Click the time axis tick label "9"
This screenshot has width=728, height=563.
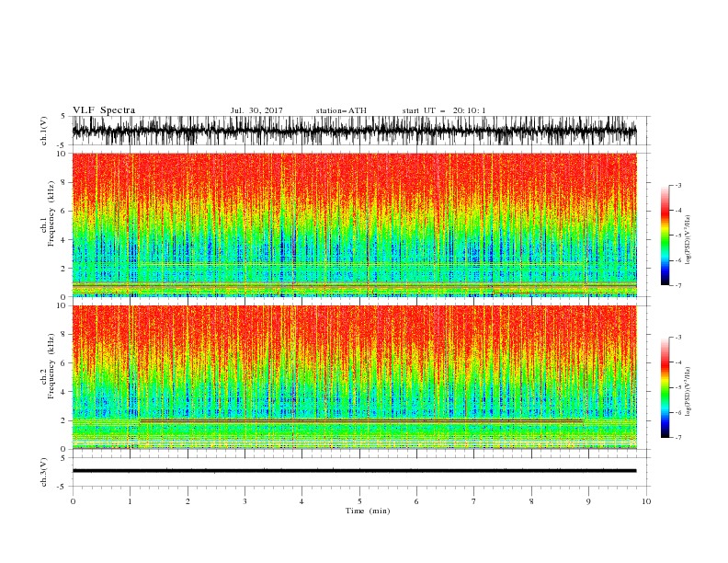coord(588,501)
